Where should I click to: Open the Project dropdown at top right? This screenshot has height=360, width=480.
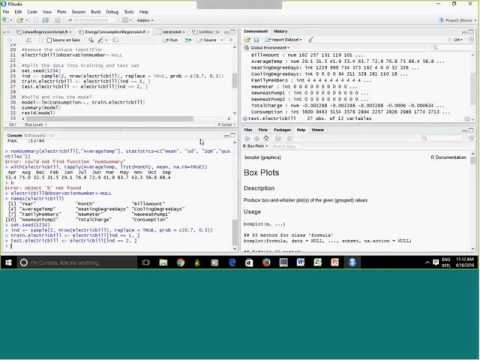459,20
